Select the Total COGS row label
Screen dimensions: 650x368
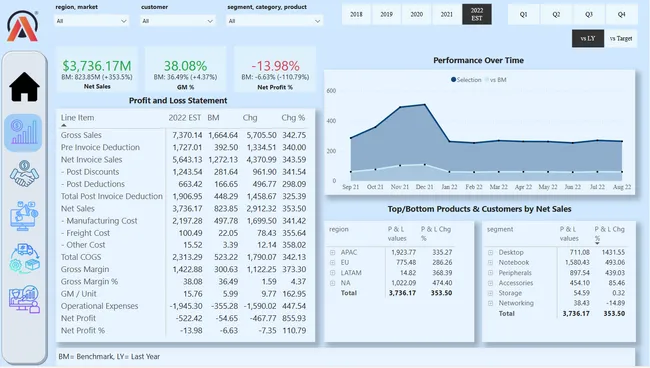click(81, 257)
